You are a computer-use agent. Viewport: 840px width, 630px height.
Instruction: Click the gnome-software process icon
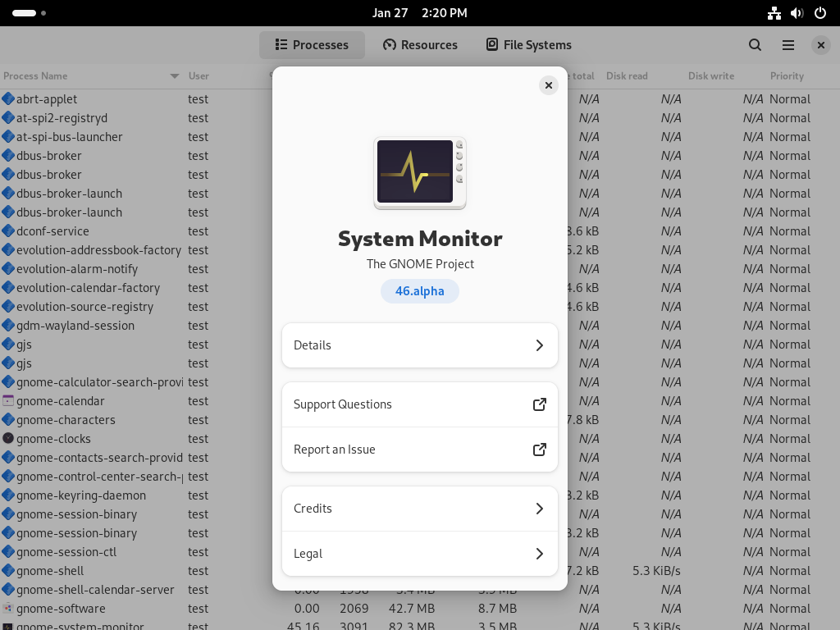click(8, 608)
